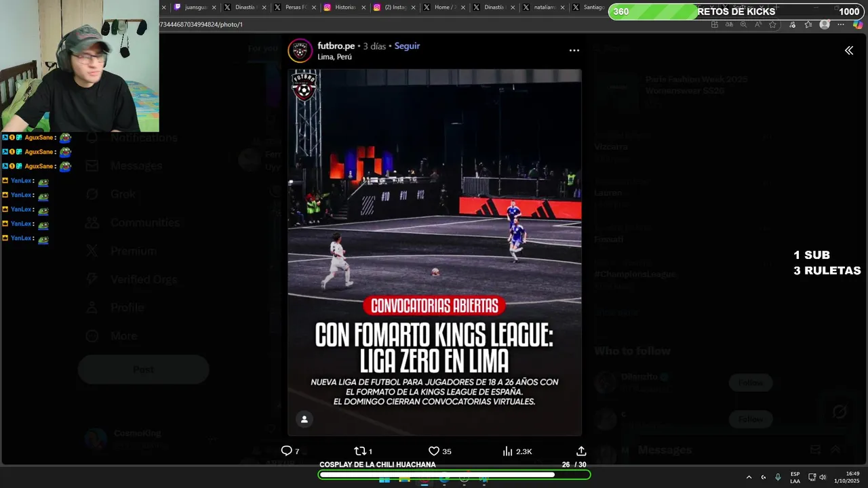Viewport: 868px width, 488px height.
Task: Click the translate page icon in address bar
Action: (729, 24)
